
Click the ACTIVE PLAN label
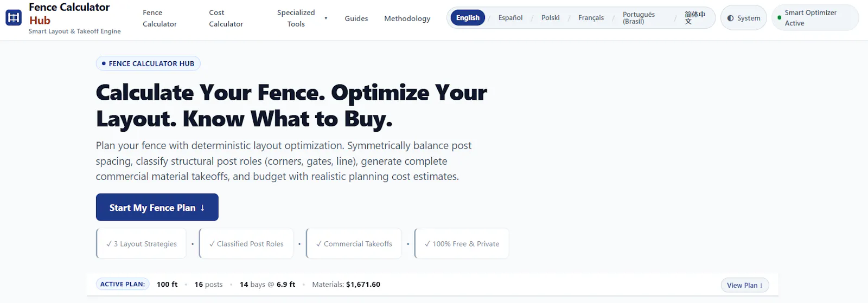[x=123, y=284]
